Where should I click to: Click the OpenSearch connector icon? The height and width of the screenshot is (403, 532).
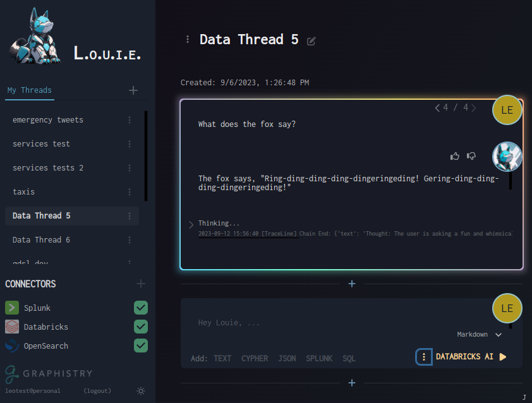(x=12, y=346)
